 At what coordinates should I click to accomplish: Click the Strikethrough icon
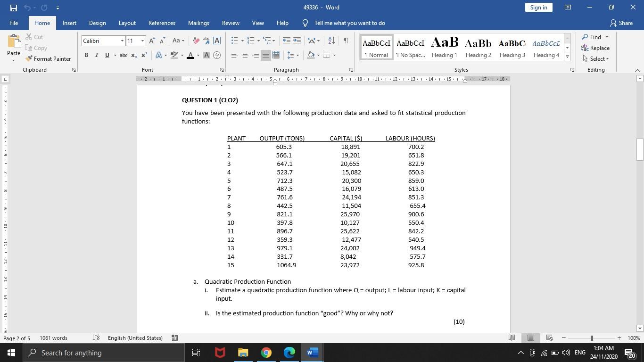(123, 56)
